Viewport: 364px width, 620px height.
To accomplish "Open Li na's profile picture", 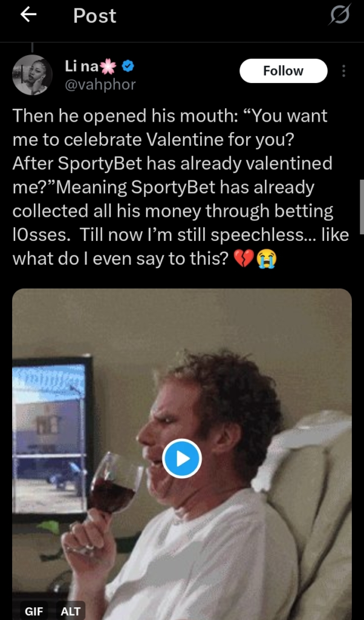I will click(x=32, y=75).
